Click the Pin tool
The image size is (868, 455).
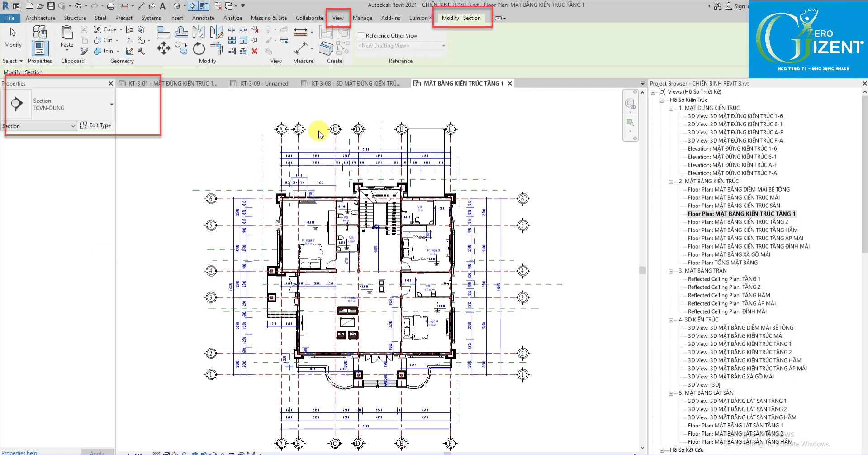point(255,40)
